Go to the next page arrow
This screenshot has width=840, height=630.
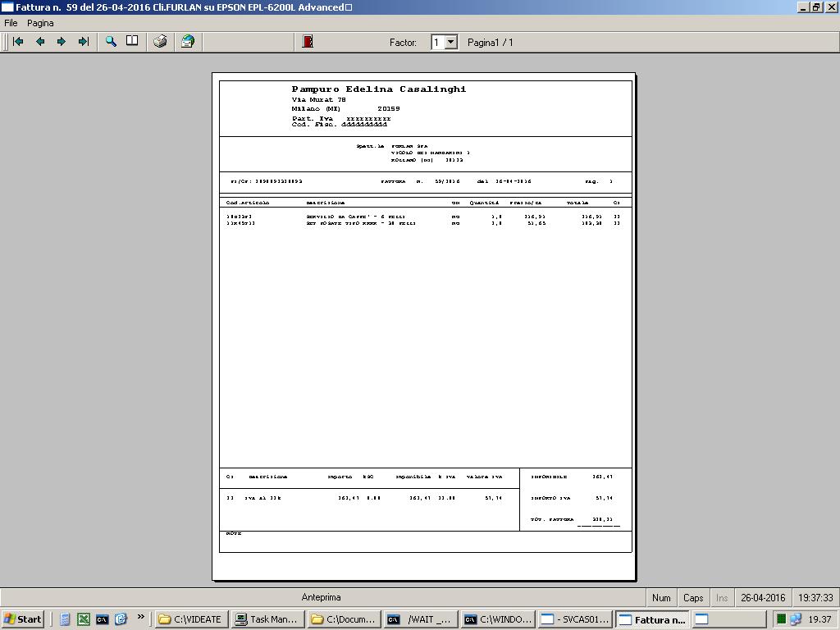(62, 42)
